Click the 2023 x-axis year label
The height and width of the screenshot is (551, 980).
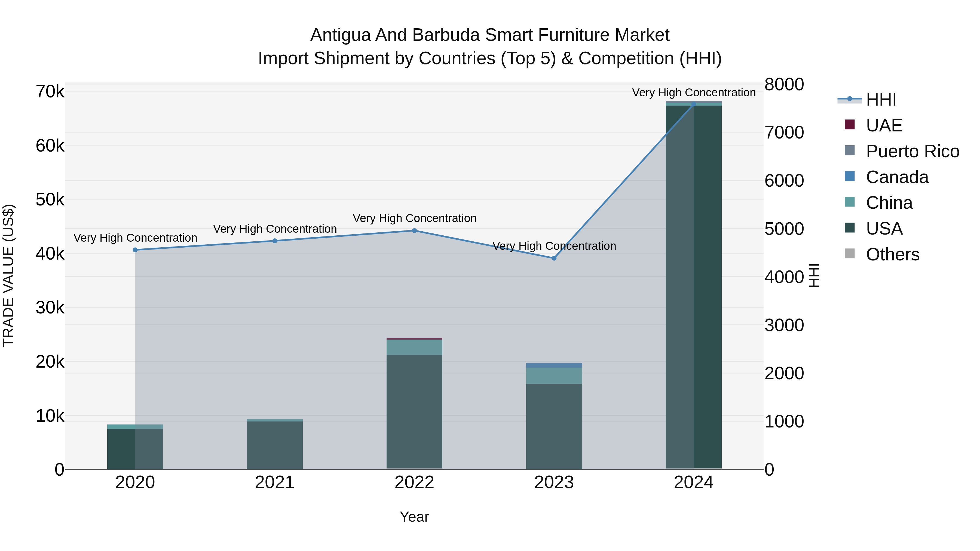554,482
